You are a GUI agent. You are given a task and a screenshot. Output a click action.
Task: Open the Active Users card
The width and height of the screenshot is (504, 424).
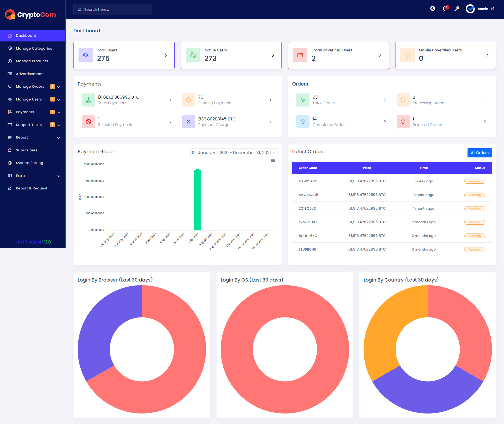point(231,55)
